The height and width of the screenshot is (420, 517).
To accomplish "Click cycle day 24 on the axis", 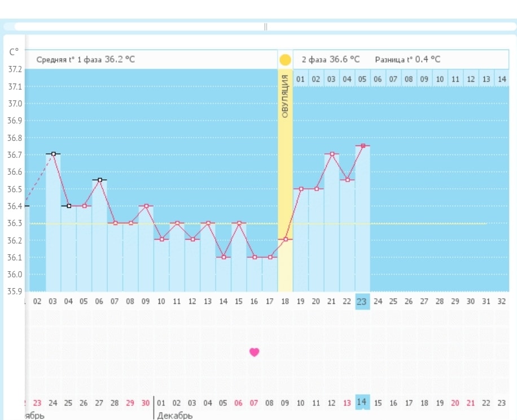I will pos(378,302).
